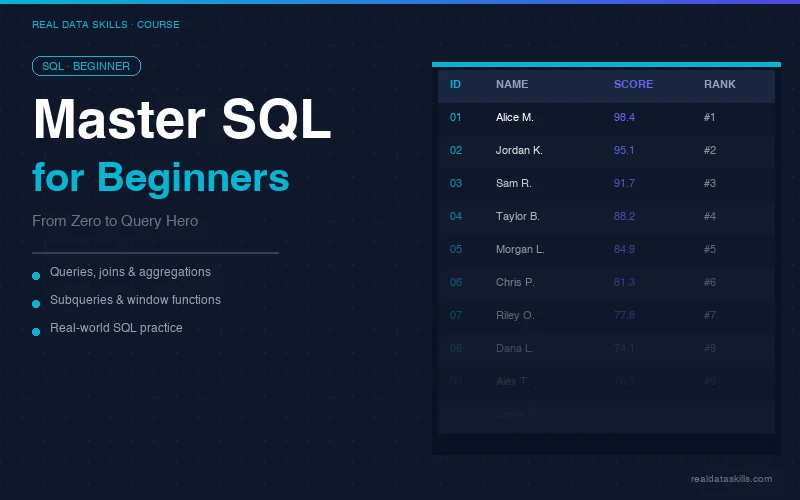The width and height of the screenshot is (800, 500).
Task: Click score value 91.7
Action: click(x=624, y=184)
